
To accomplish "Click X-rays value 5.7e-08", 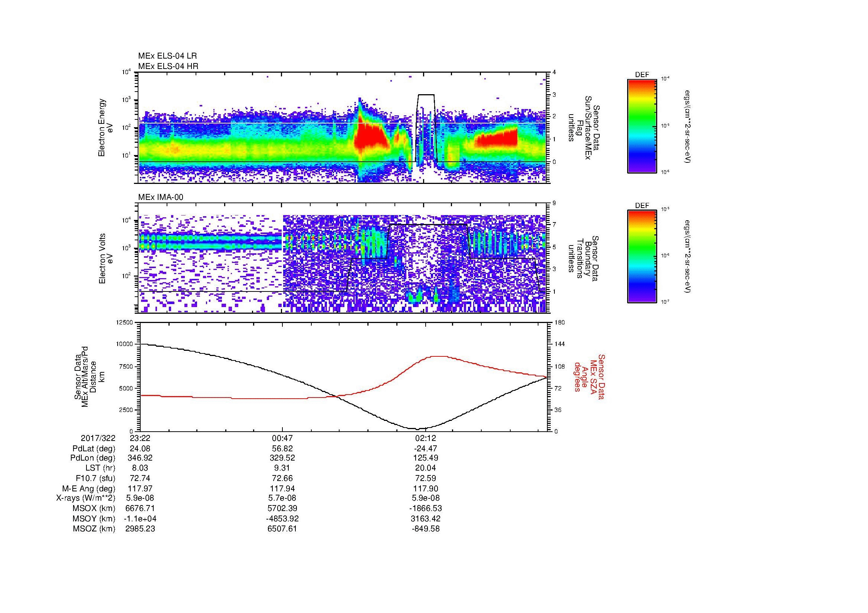I will point(282,498).
